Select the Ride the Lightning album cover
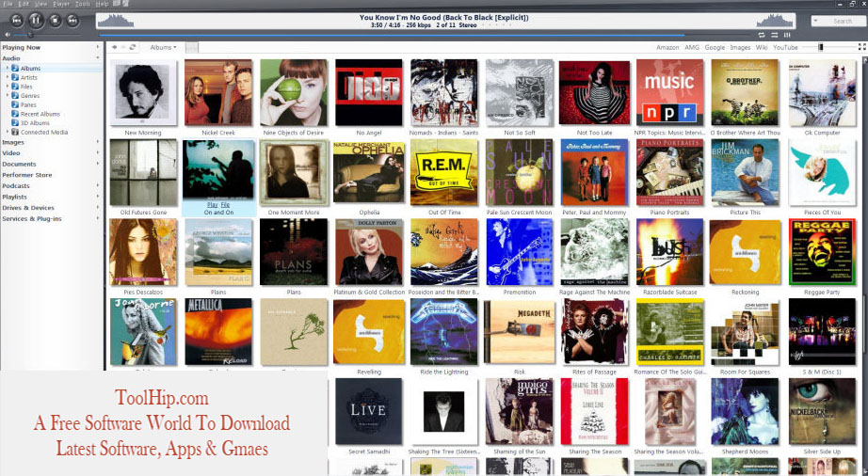 click(x=444, y=332)
